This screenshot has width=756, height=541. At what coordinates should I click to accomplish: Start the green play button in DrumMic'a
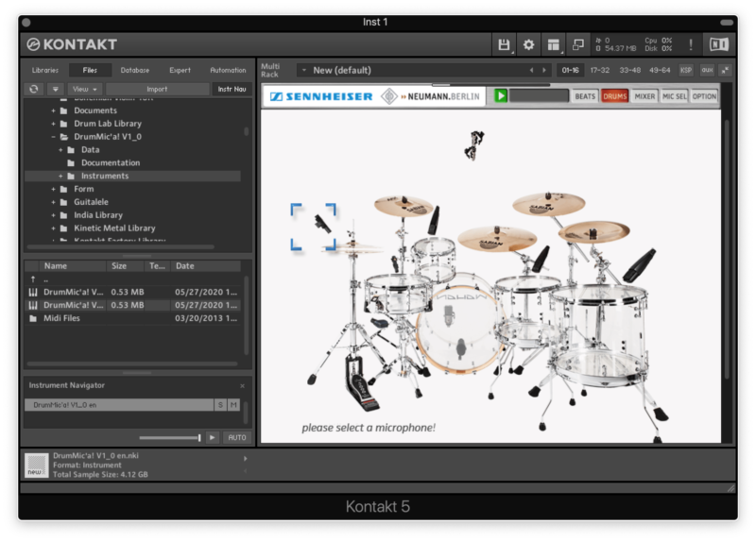coord(501,96)
